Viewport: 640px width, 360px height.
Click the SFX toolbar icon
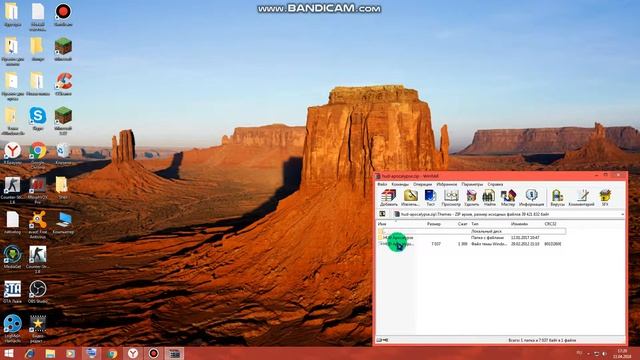click(x=605, y=198)
